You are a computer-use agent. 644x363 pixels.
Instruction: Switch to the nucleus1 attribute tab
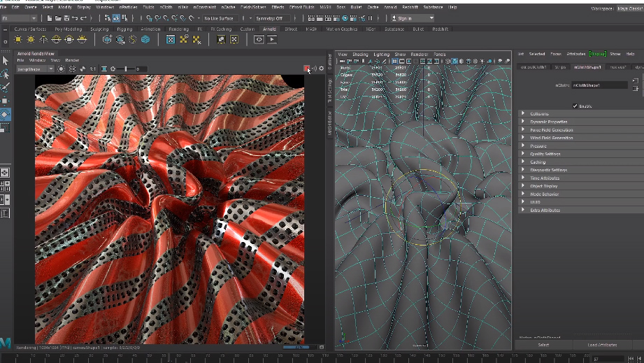point(617,67)
